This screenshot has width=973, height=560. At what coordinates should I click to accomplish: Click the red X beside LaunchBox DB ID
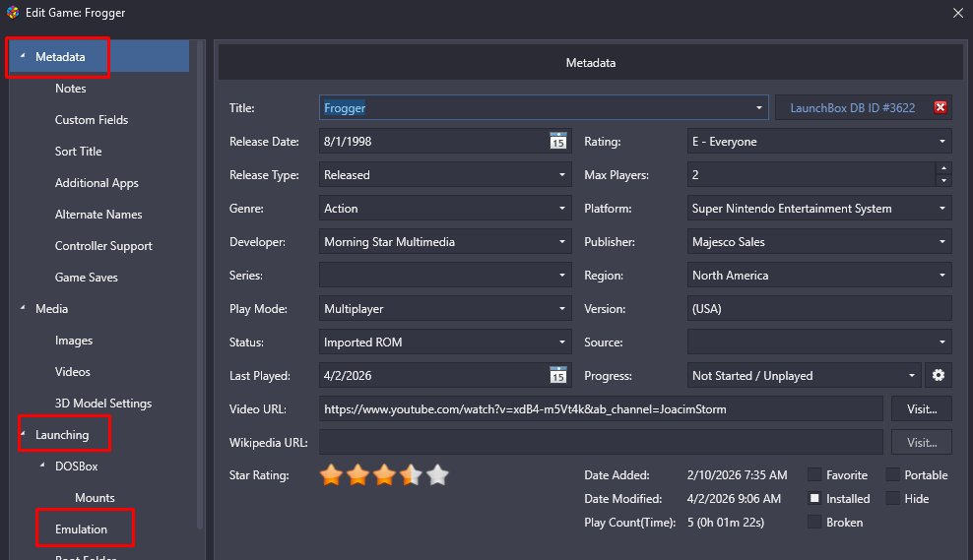[940, 108]
